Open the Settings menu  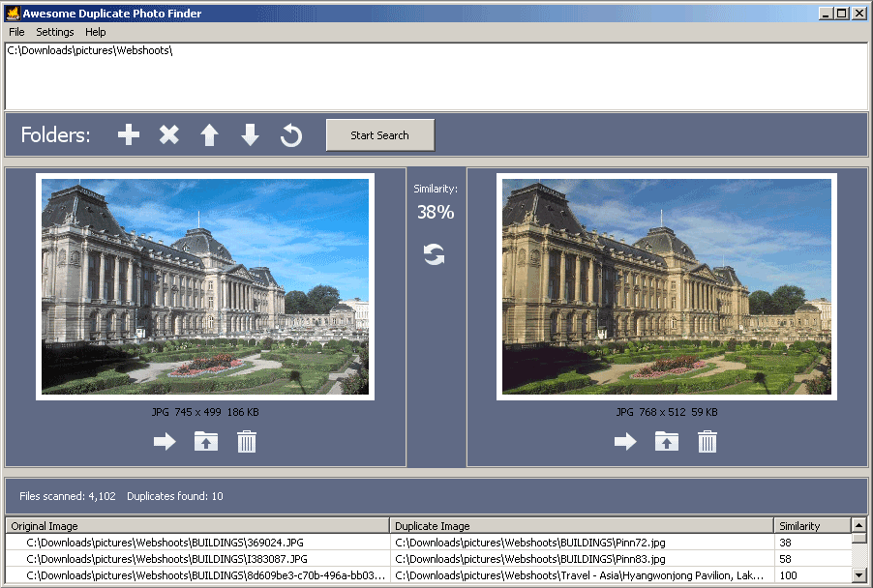pos(54,31)
